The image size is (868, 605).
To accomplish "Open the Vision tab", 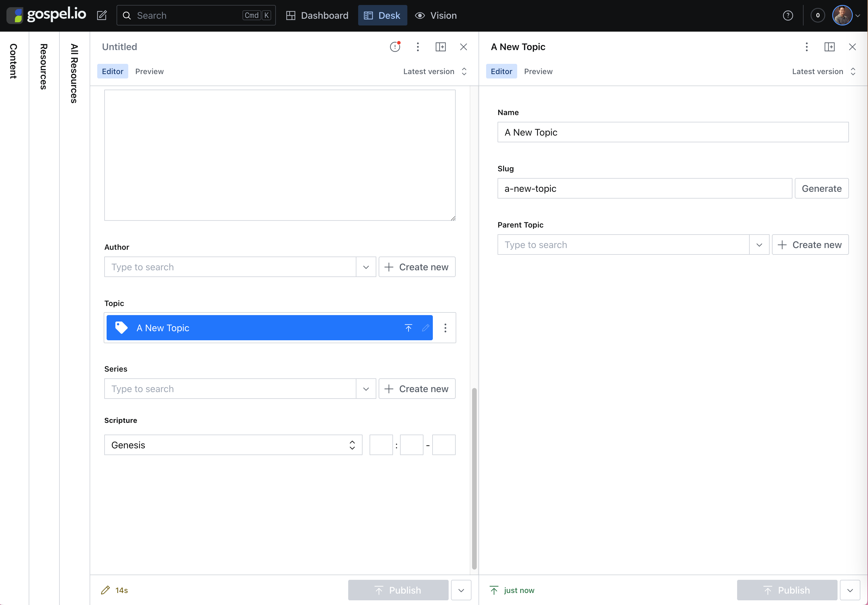I will coord(436,16).
